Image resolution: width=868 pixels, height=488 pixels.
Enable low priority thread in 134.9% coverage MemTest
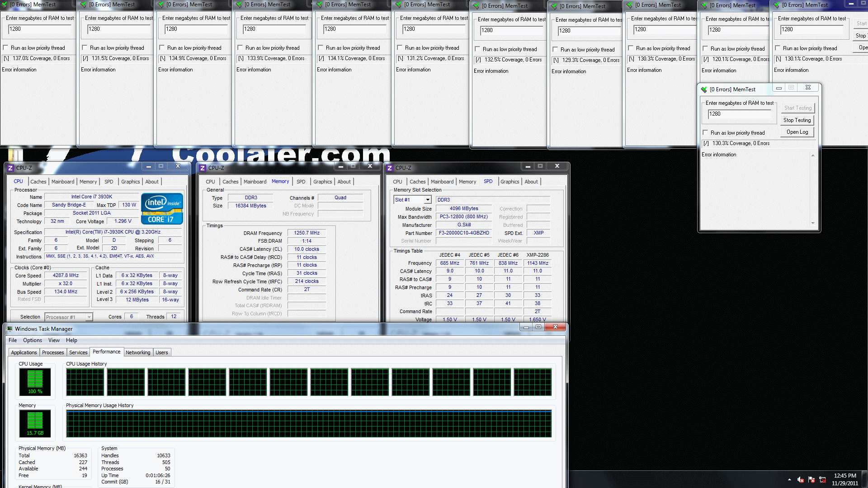pyautogui.click(x=162, y=47)
